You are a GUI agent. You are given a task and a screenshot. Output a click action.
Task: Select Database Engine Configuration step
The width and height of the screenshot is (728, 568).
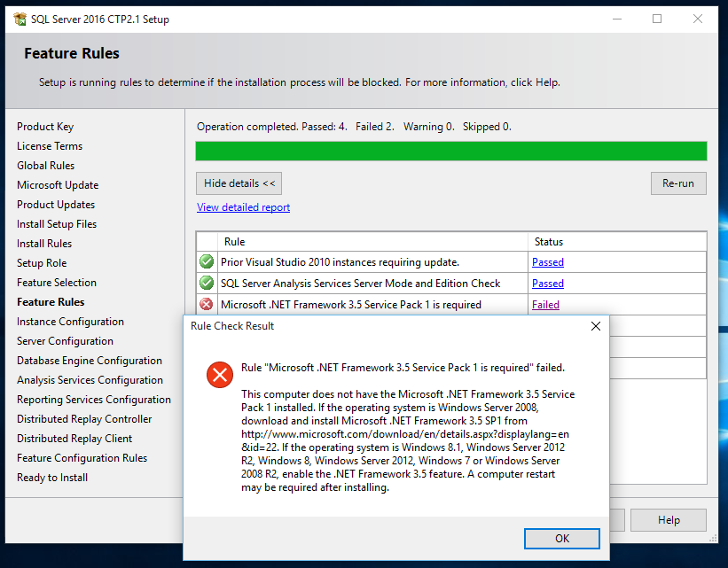tap(90, 361)
